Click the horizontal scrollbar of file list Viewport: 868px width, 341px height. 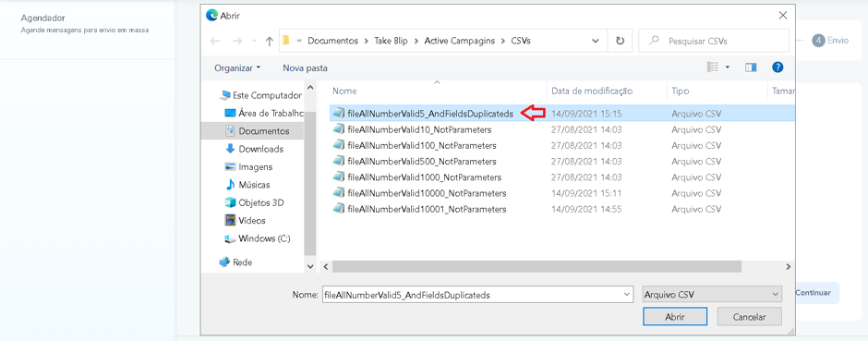coord(537,266)
